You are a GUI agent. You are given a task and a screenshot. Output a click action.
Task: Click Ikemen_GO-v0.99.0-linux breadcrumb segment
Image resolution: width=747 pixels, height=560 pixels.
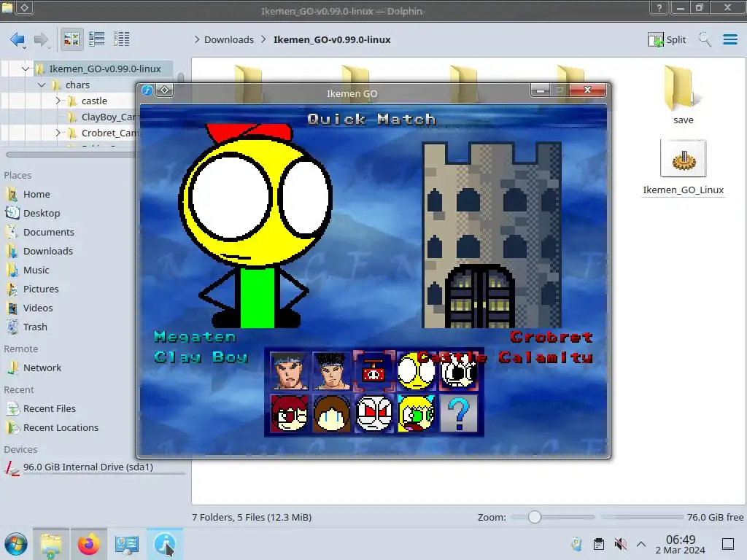click(x=332, y=39)
